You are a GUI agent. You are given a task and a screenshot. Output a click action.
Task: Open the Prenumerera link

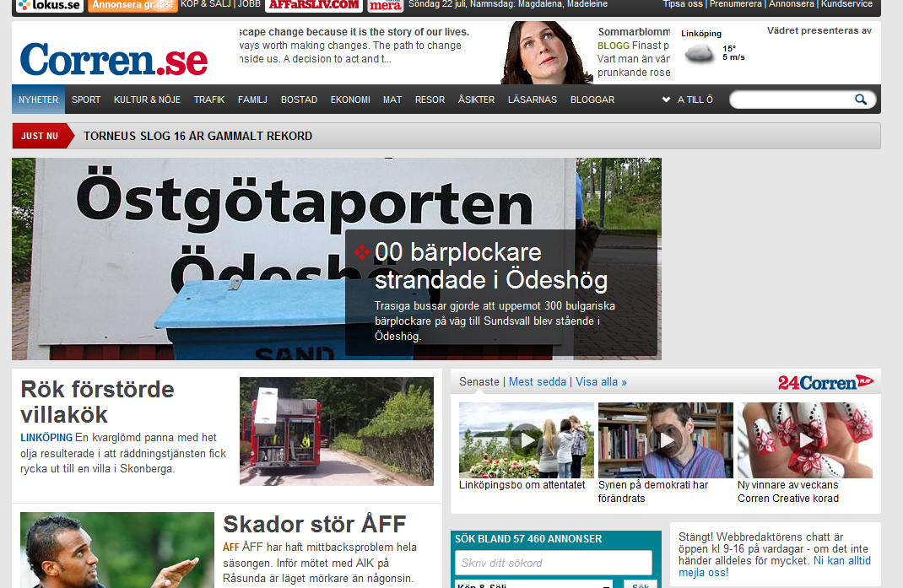pos(735,4)
